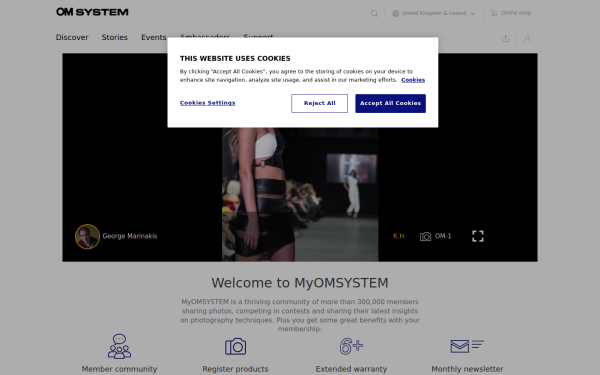The width and height of the screenshot is (600, 375).
Task: Open the Discover menu
Action: click(72, 38)
